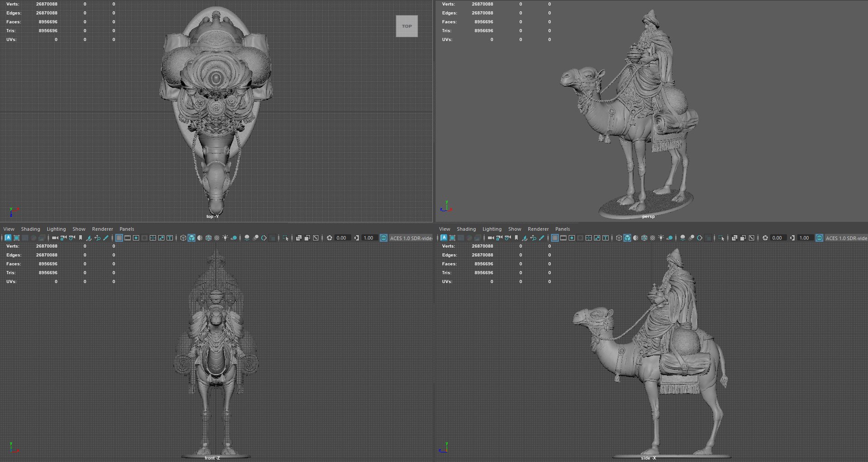Enable X-Ray mode in front view toolbar

click(299, 238)
